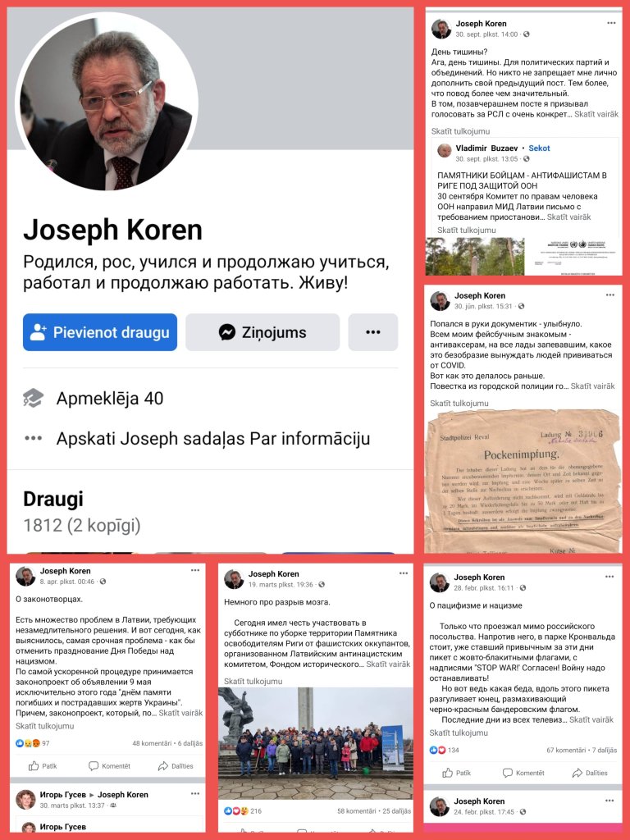Screen dimensions: 630x840
Task: Open Ziņojums messenger button
Action: click(x=262, y=332)
